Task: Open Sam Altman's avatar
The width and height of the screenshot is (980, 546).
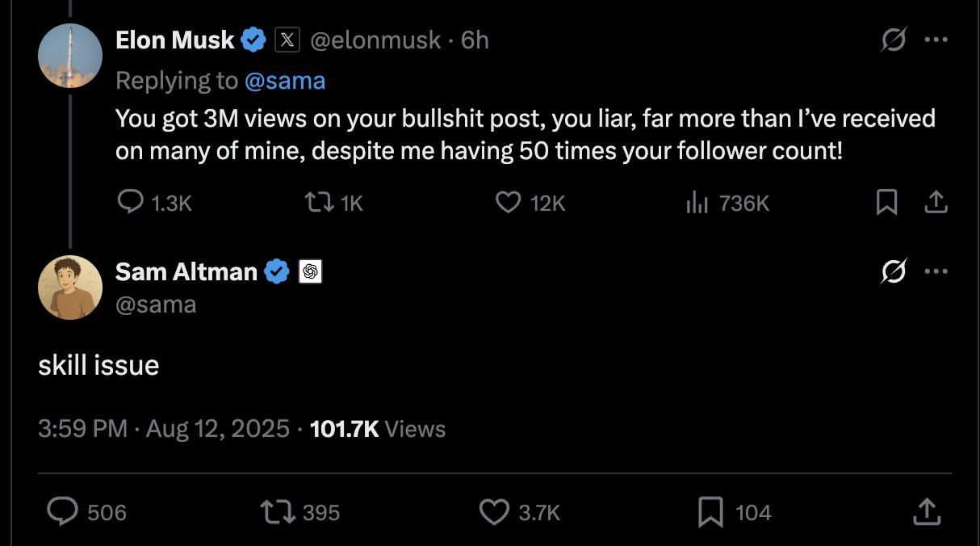Action: (70, 288)
